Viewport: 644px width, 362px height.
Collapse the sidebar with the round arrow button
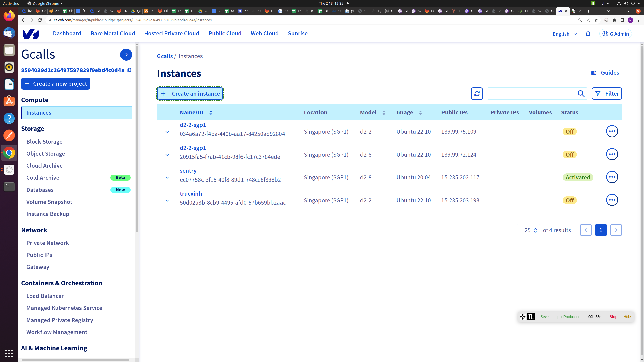pyautogui.click(x=126, y=55)
